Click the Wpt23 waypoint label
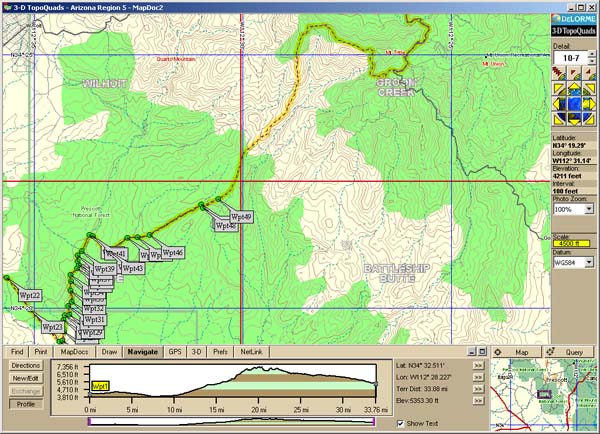 click(x=52, y=327)
